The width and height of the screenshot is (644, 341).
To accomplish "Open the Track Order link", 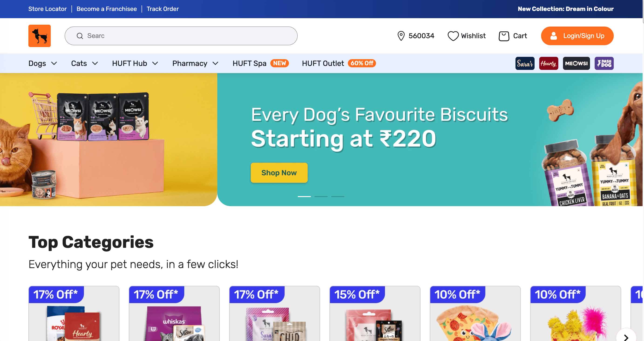I will (163, 9).
